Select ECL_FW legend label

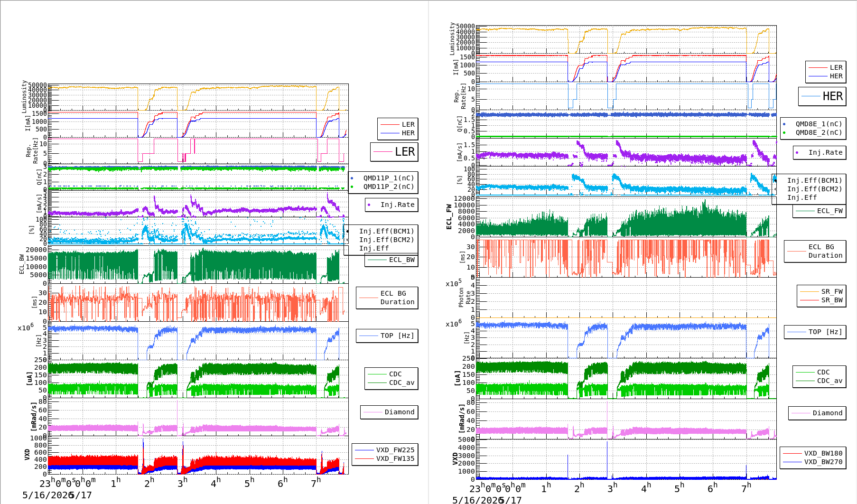click(x=820, y=211)
